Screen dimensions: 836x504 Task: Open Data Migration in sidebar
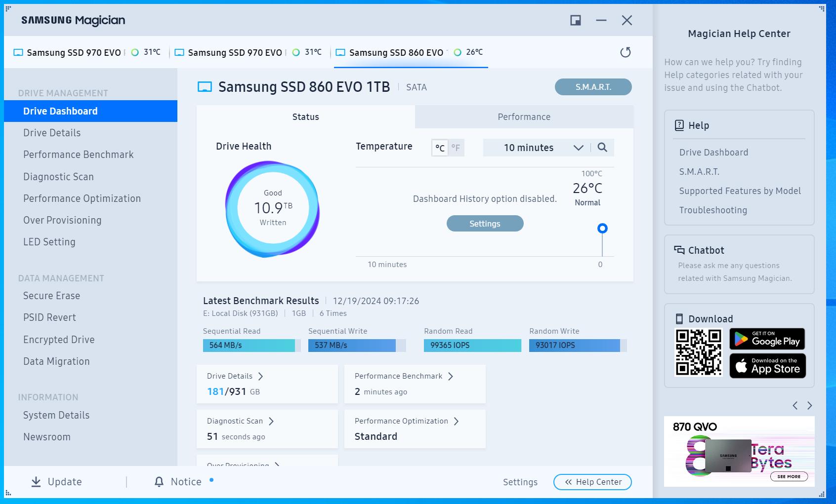pyautogui.click(x=90, y=361)
